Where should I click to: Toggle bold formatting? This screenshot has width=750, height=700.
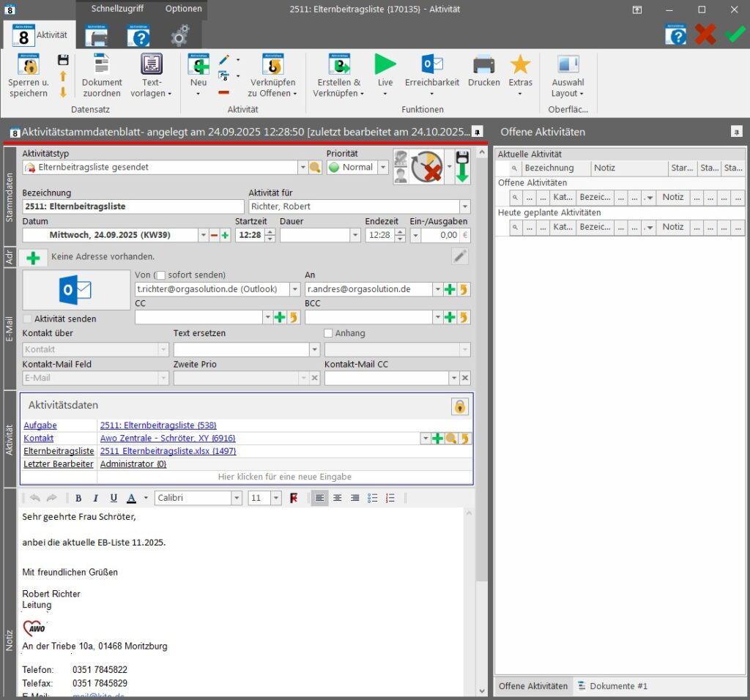coord(78,498)
